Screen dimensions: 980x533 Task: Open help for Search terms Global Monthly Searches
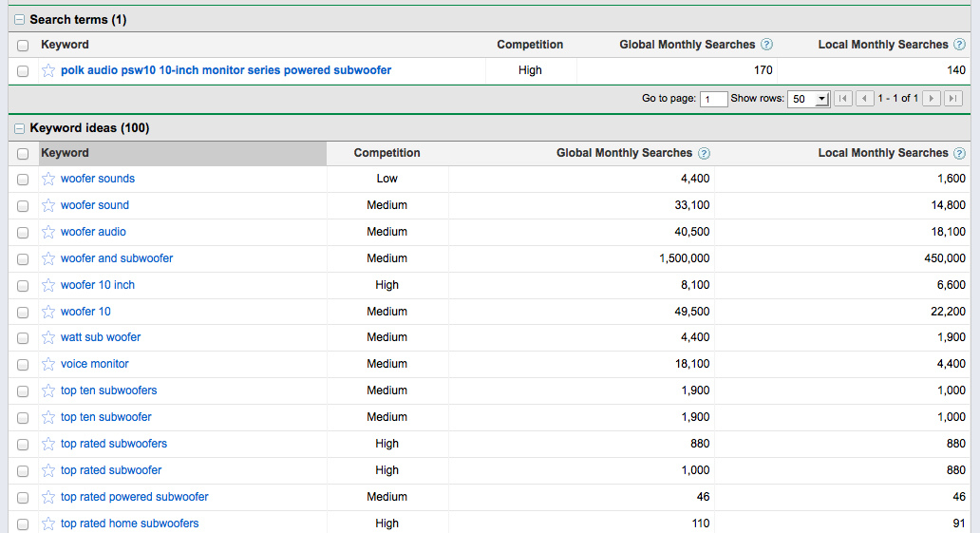767,45
